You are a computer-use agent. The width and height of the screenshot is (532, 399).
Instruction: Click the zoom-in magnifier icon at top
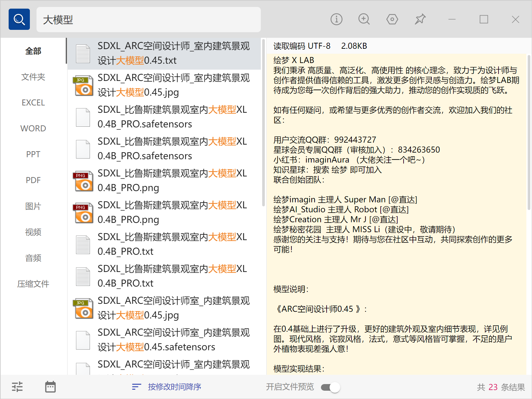click(364, 19)
